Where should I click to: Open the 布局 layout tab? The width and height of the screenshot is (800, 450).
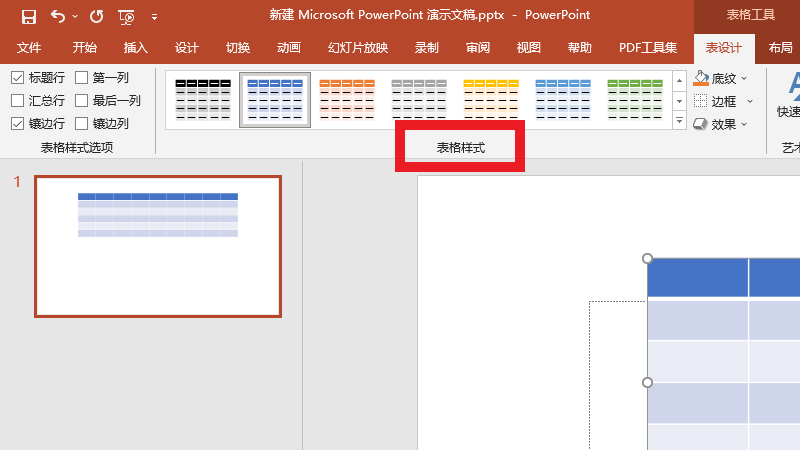780,48
